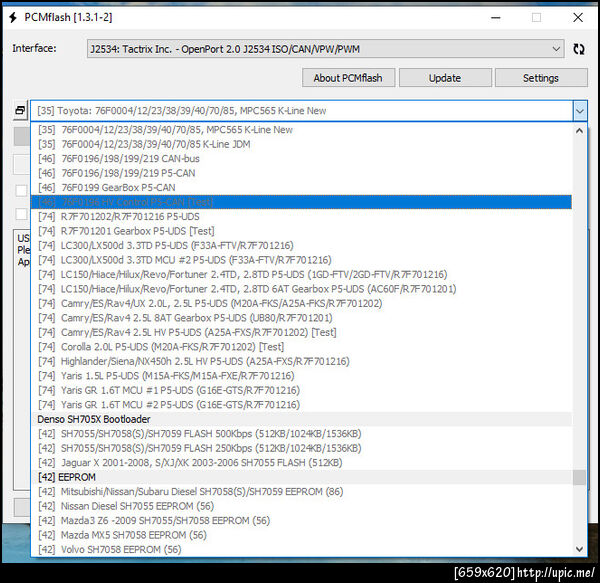Open the About PCMflash dialog
The image size is (600, 583).
click(x=348, y=78)
